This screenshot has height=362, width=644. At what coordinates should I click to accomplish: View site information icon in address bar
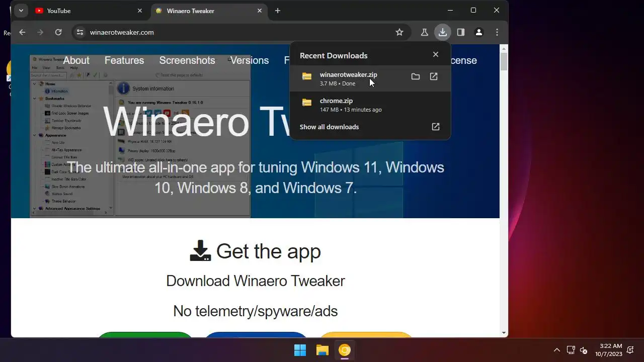point(79,32)
